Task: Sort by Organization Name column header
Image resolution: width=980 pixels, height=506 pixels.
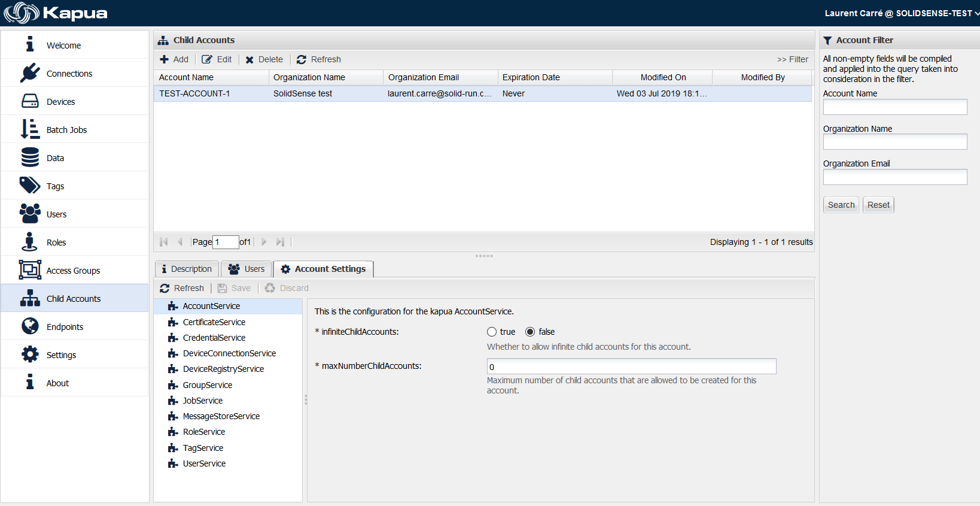Action: 326,77
